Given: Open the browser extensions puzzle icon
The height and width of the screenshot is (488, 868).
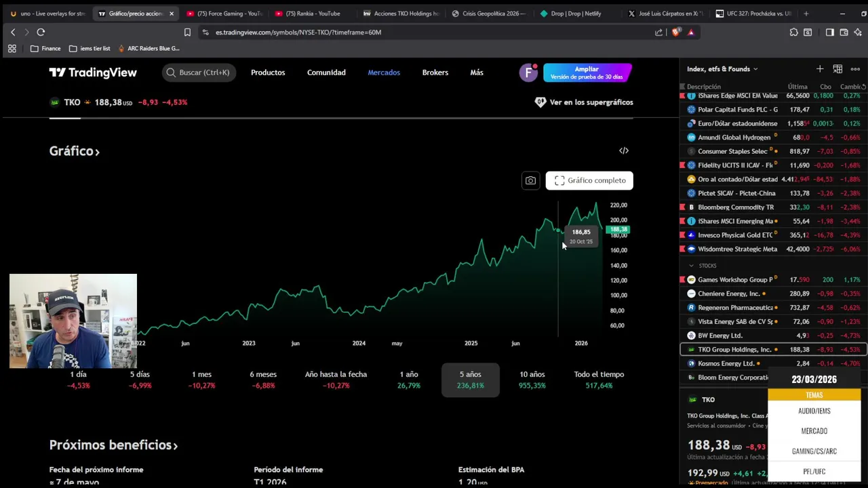Looking at the screenshot, I should tap(794, 32).
